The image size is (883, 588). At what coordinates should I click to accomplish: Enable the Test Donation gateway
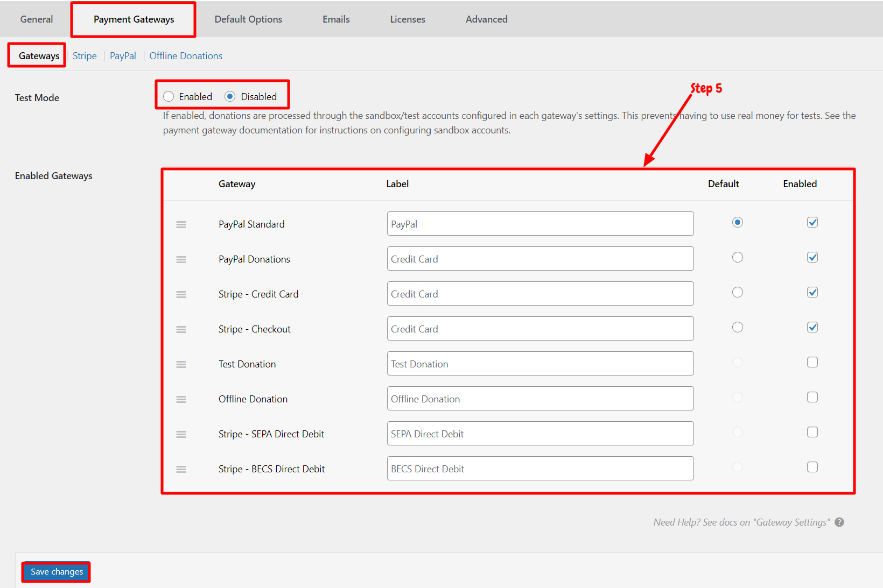[812, 362]
